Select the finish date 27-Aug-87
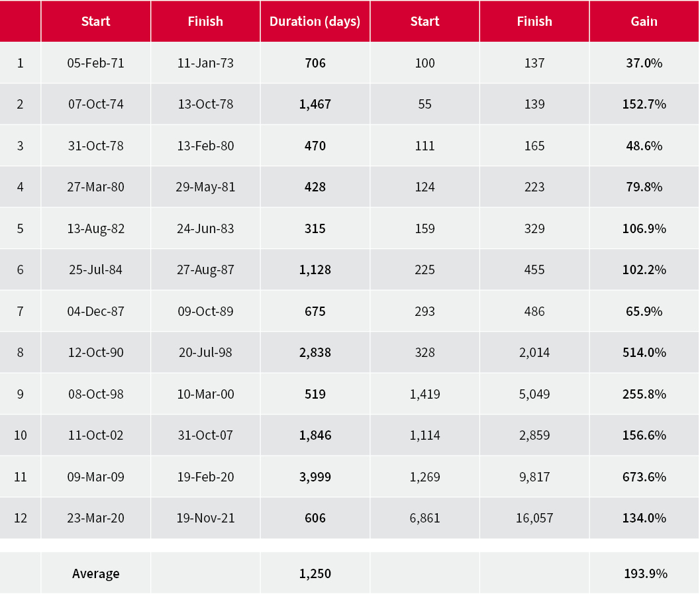Image resolution: width=700 pixels, height=594 pixels. pos(205,270)
